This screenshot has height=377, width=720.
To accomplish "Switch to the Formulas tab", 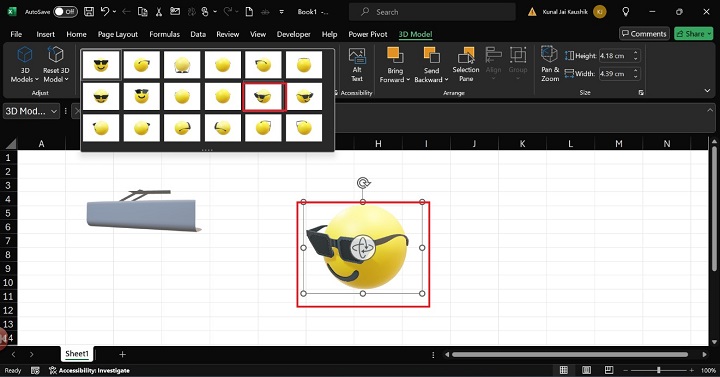I will click(x=164, y=34).
